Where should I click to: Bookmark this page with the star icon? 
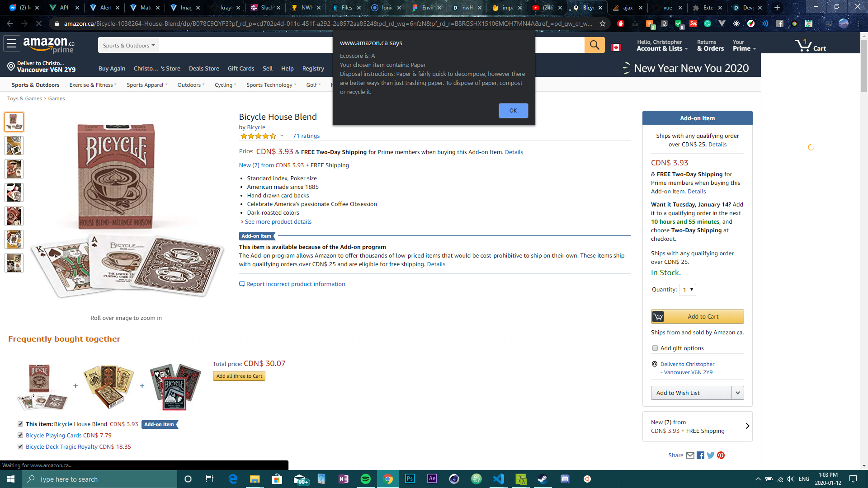[x=602, y=23]
